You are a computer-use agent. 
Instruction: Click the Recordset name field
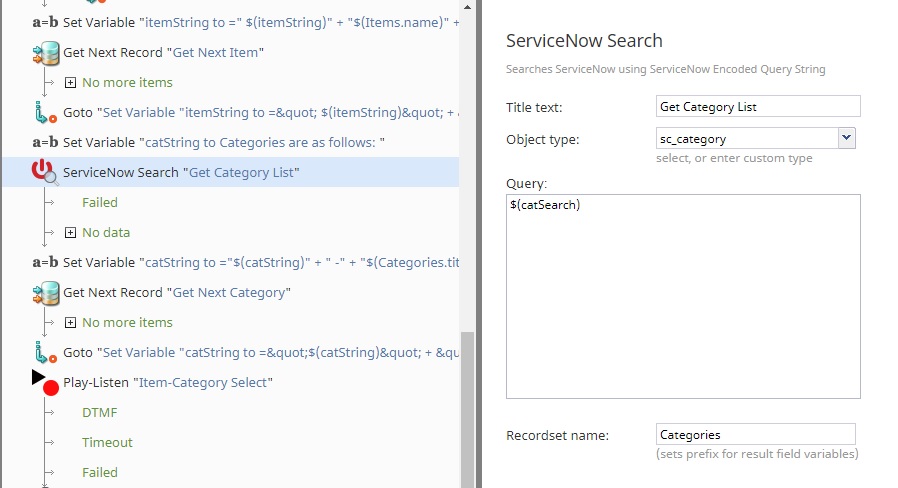click(755, 435)
